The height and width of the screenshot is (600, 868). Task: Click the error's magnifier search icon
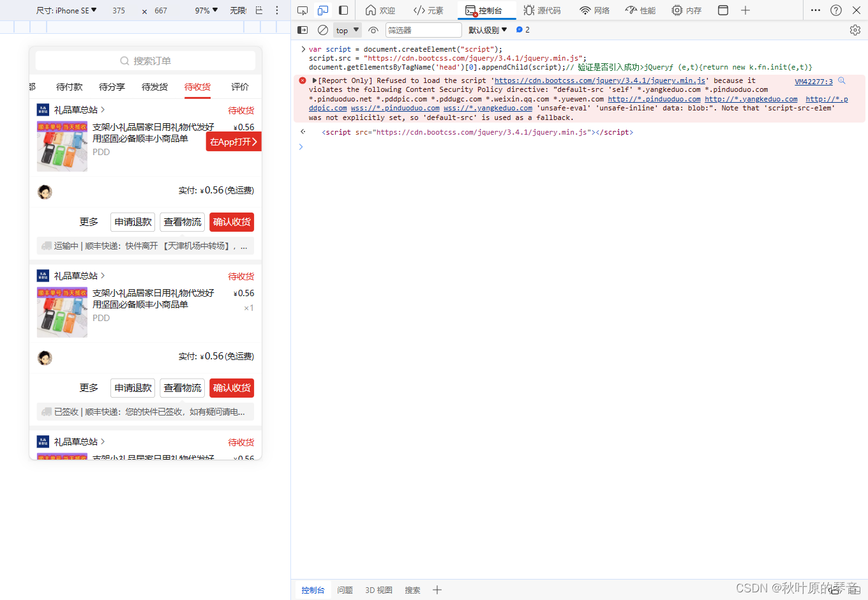coord(842,80)
